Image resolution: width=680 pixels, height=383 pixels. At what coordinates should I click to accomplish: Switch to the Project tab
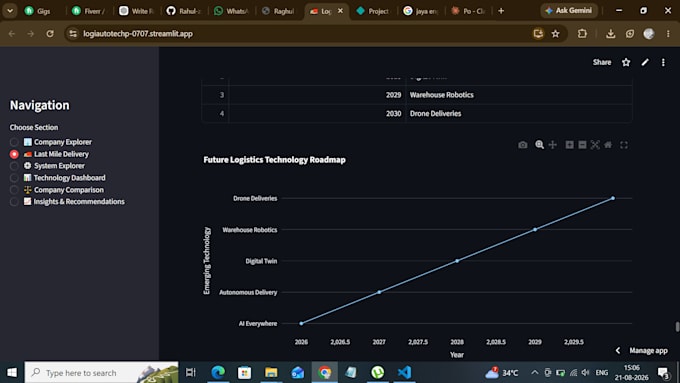click(373, 11)
